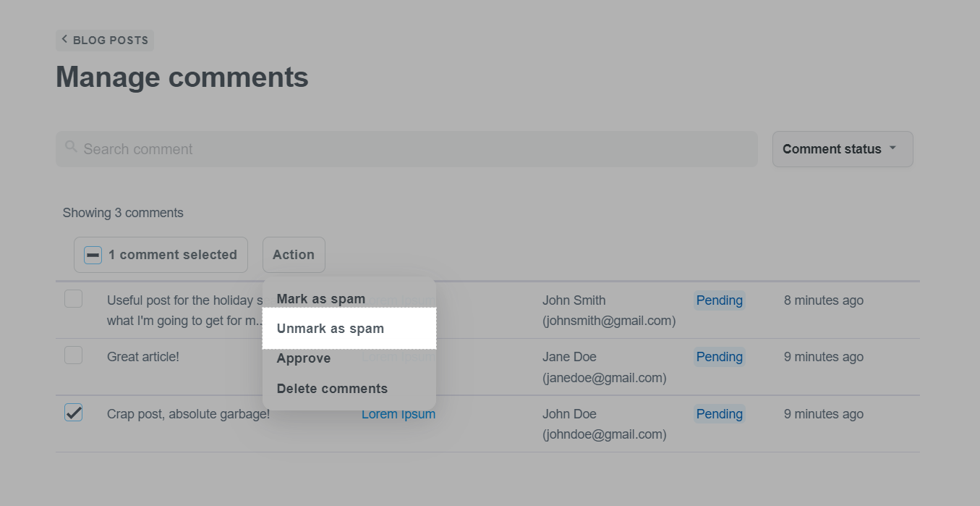Click the 'Useful post for the holiday' comment text
The width and height of the screenshot is (980, 506).
coord(184,311)
